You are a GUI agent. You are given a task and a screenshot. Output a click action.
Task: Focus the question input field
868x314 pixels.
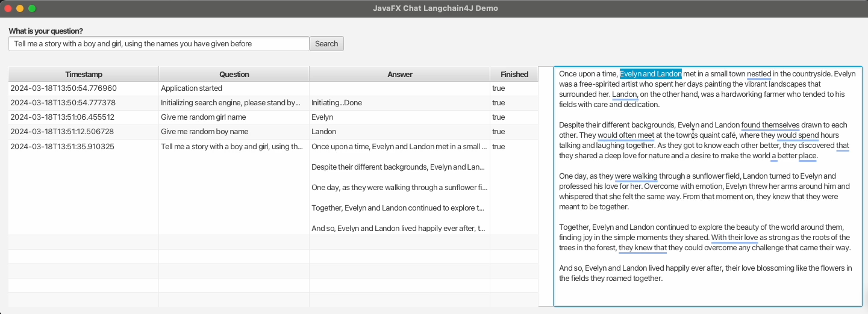158,44
